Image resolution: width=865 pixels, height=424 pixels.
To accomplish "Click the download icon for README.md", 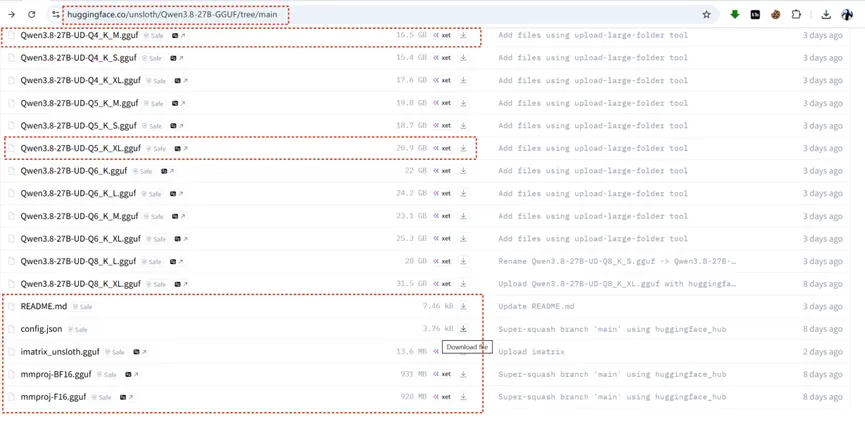I will tap(463, 307).
